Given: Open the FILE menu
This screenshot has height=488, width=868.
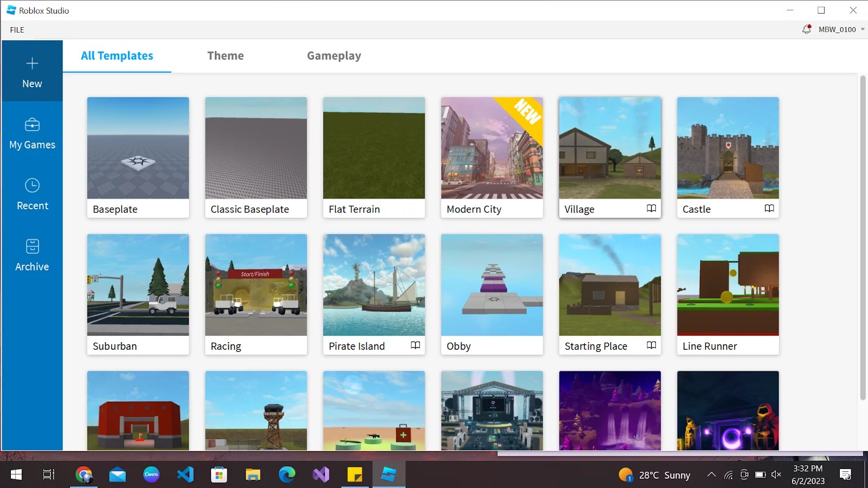Looking at the screenshot, I should point(17,30).
